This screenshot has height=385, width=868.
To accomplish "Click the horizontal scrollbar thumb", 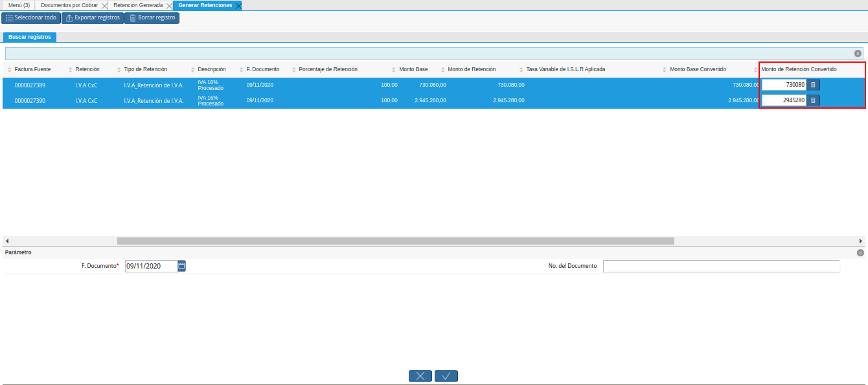I will click(x=396, y=241).
